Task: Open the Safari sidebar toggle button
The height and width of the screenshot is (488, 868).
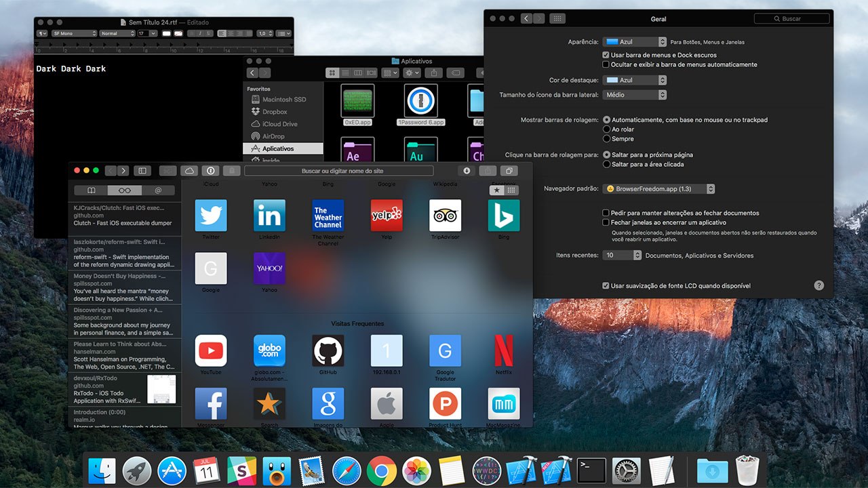Action: point(142,171)
